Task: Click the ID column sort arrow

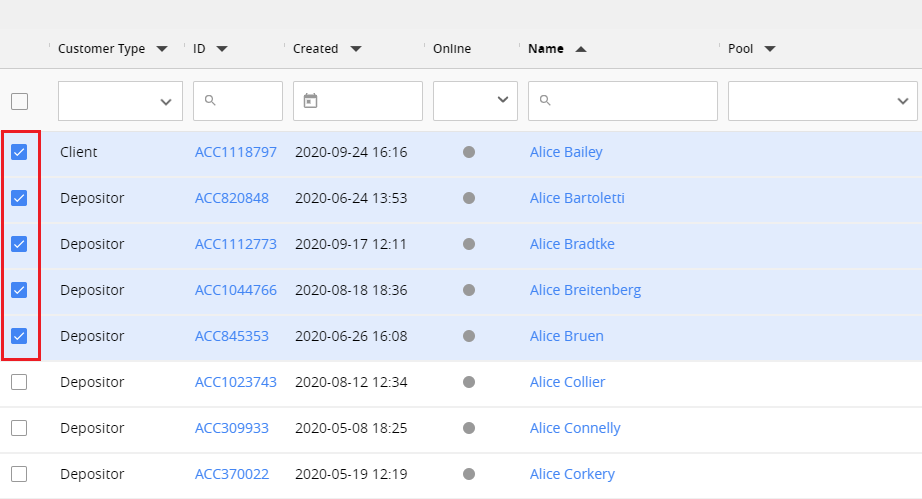Action: [x=222, y=49]
